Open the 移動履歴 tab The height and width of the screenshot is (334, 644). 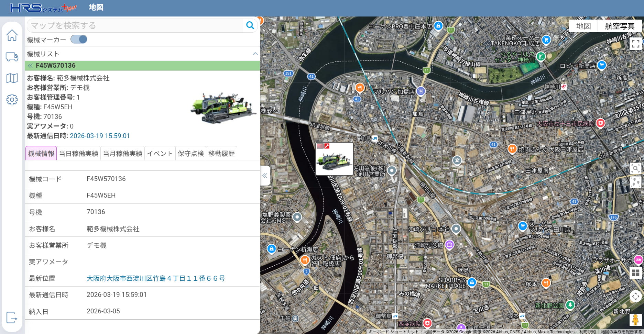(x=221, y=153)
